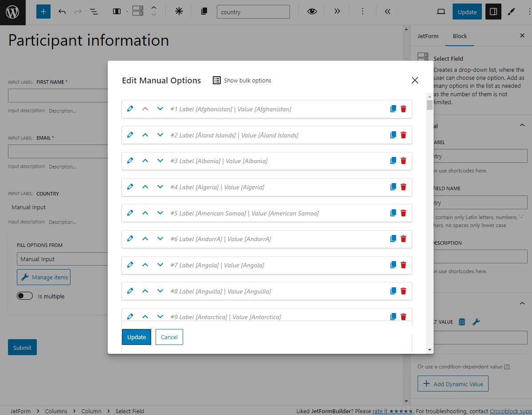Toggle the Settings sidebar panel
532x415 pixels.
coord(493,12)
